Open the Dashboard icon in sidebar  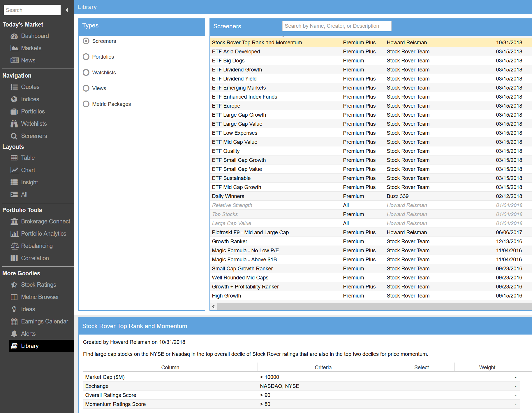click(x=14, y=36)
